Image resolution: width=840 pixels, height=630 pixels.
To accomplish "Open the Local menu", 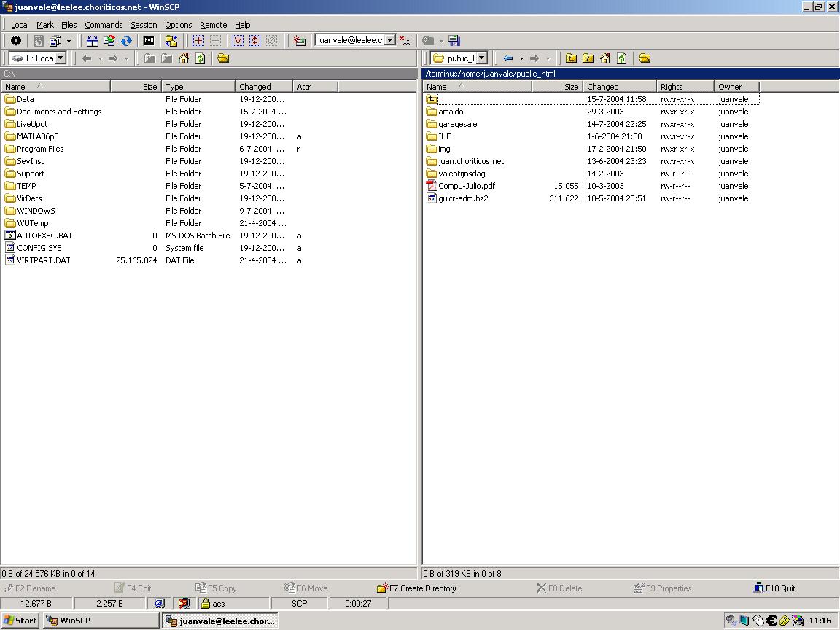I will pos(20,25).
